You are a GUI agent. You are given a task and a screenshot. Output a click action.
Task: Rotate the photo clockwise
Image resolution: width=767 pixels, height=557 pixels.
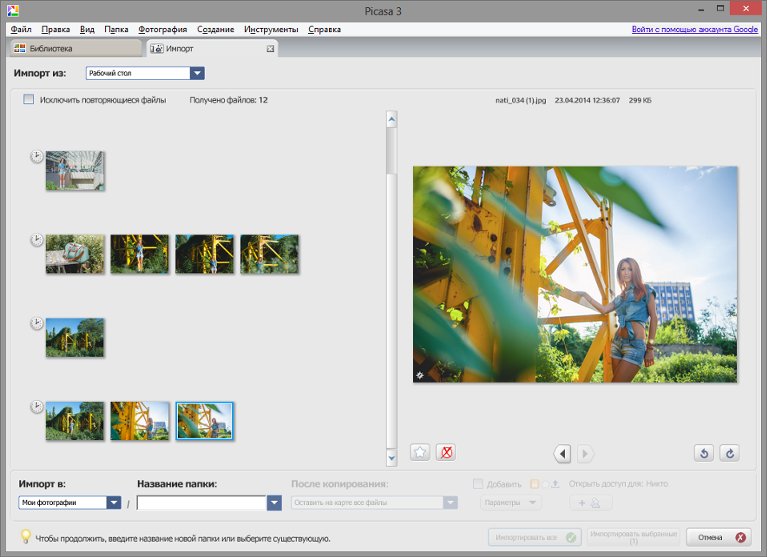729,453
